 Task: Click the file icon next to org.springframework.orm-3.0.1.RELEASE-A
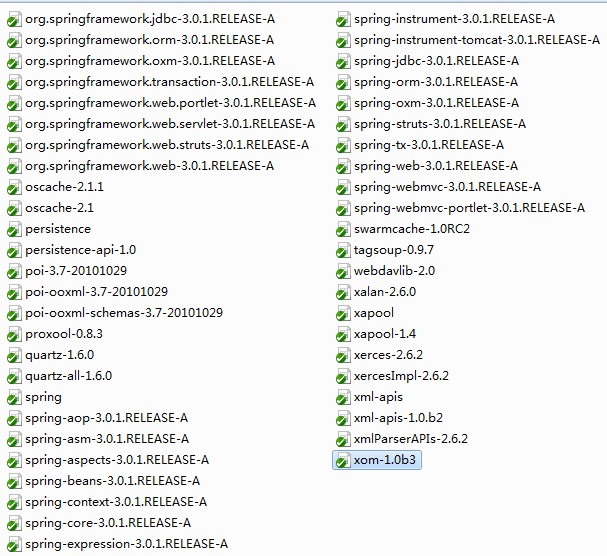pos(14,40)
